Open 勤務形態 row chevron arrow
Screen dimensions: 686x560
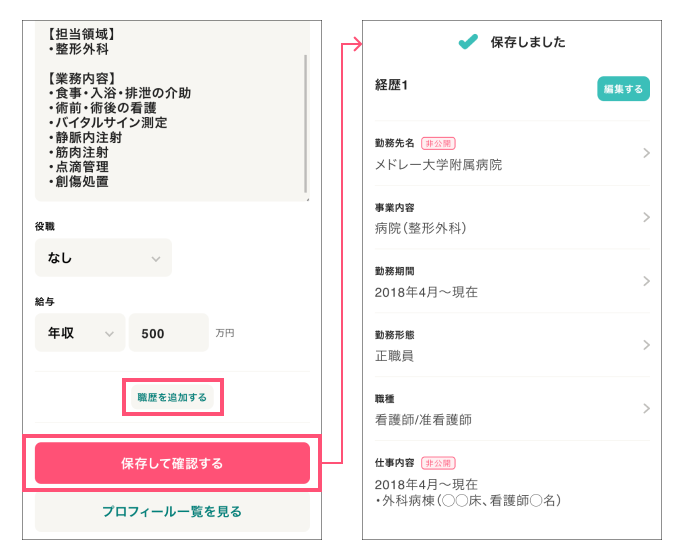coord(647,345)
